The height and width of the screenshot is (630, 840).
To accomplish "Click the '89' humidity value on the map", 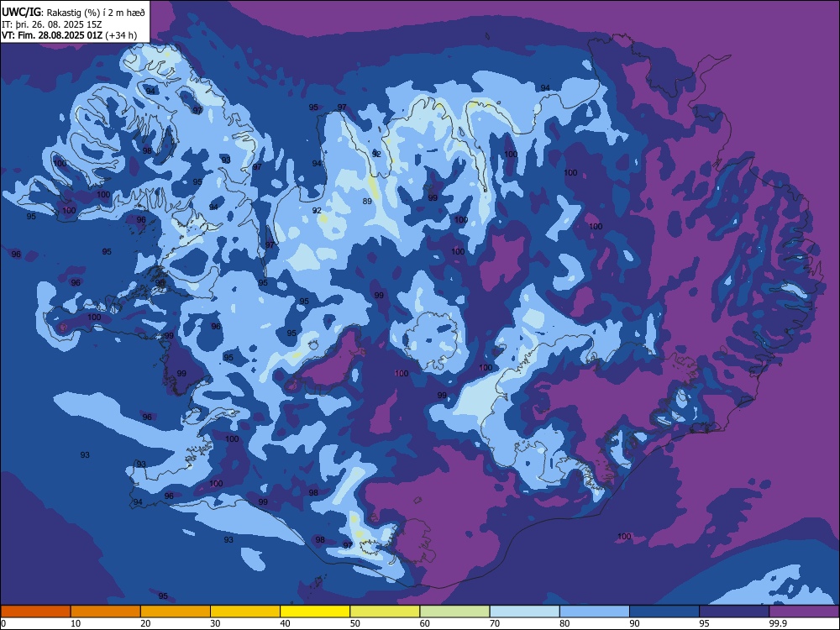I will click(x=367, y=202).
